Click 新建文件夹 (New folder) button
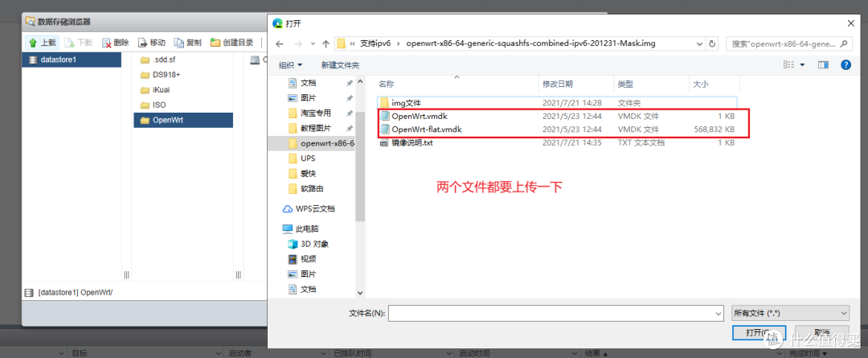This screenshot has width=868, height=358. click(x=340, y=65)
